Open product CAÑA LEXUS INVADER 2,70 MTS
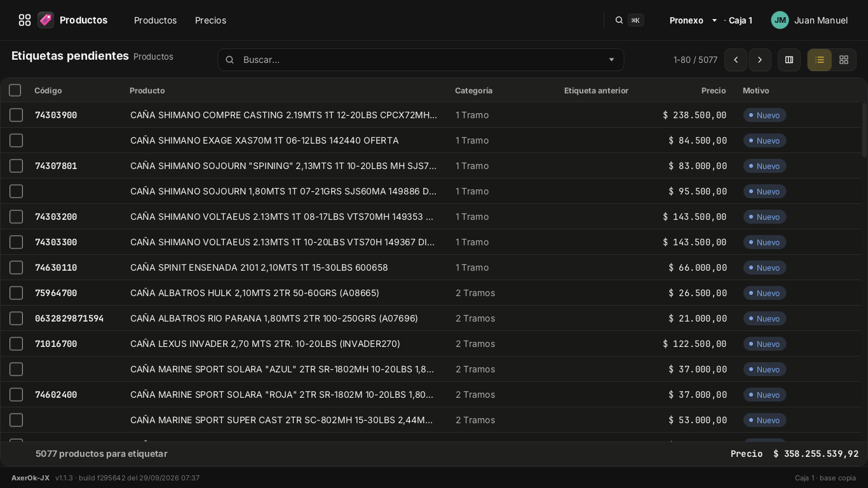Screen dimensions: 868x488 coord(265,344)
